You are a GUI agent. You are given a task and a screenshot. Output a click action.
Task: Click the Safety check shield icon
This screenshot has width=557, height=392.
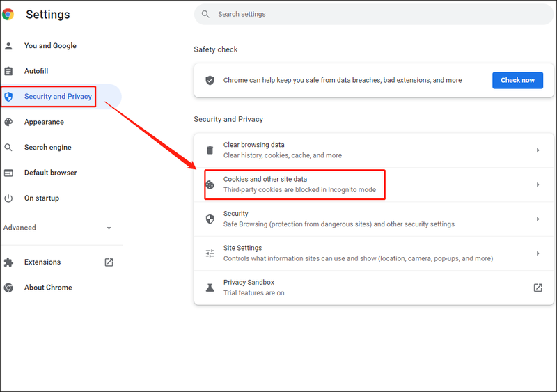click(x=210, y=80)
